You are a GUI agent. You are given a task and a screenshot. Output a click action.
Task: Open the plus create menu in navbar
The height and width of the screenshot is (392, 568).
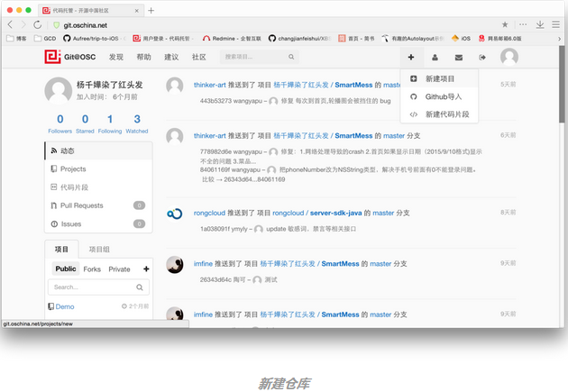tap(411, 57)
